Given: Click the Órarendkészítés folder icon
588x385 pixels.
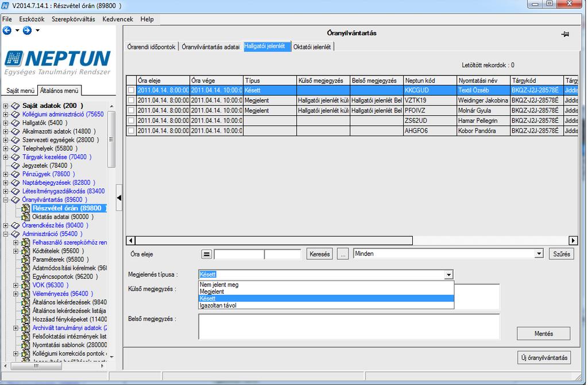Looking at the screenshot, I should [16, 225].
